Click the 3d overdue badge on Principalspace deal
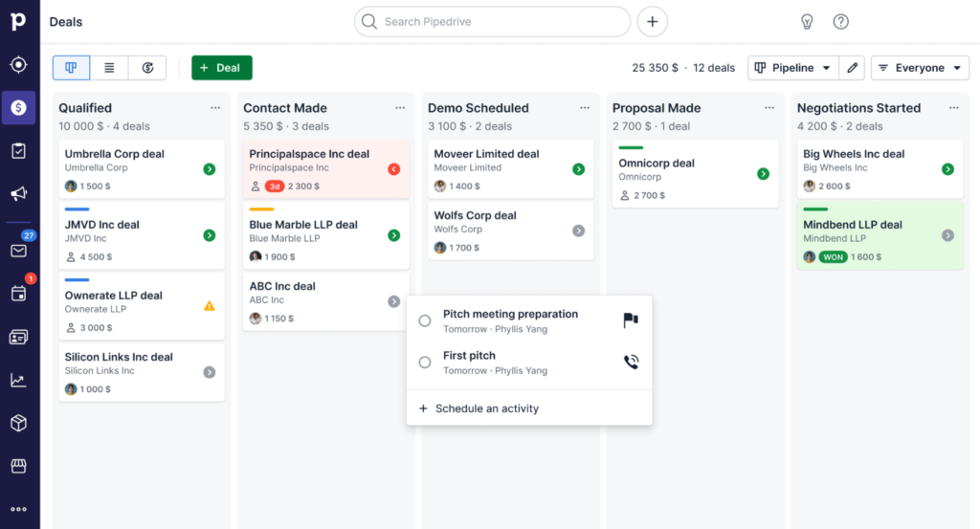The width and height of the screenshot is (980, 529). [275, 187]
